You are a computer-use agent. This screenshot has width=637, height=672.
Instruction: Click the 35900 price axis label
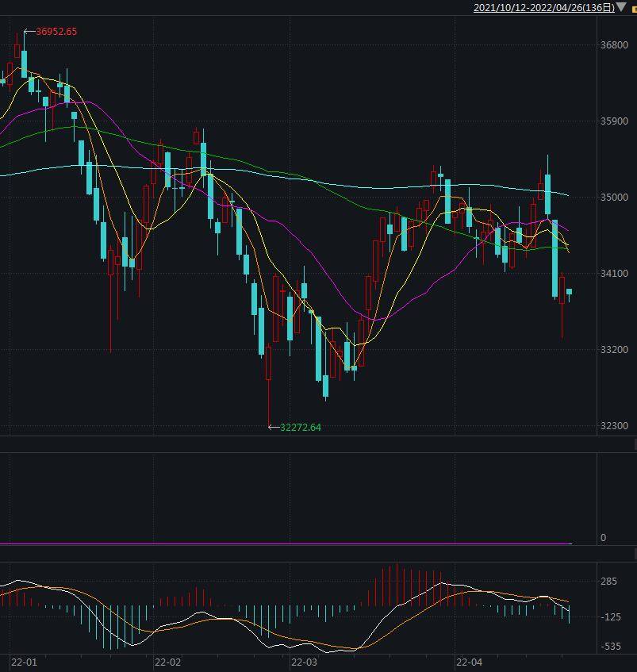click(614, 121)
